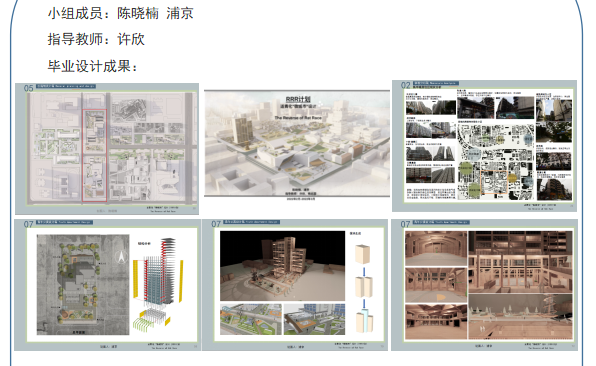
Task: Click the exploded structural tower axonometric diagram
Action: 158,283
